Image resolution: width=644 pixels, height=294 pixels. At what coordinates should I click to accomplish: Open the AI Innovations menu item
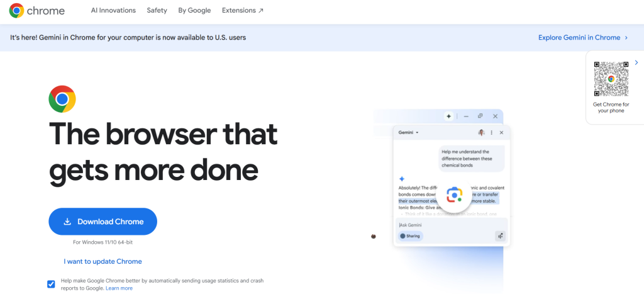pyautogui.click(x=113, y=11)
